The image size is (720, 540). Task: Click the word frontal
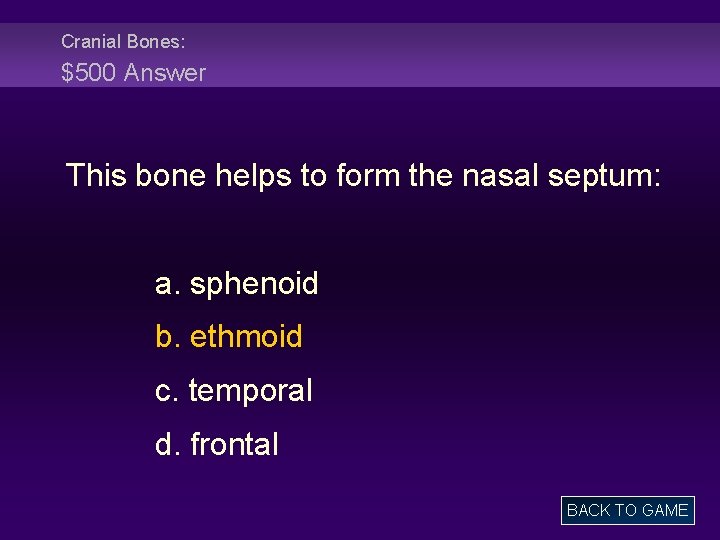click(x=234, y=444)
